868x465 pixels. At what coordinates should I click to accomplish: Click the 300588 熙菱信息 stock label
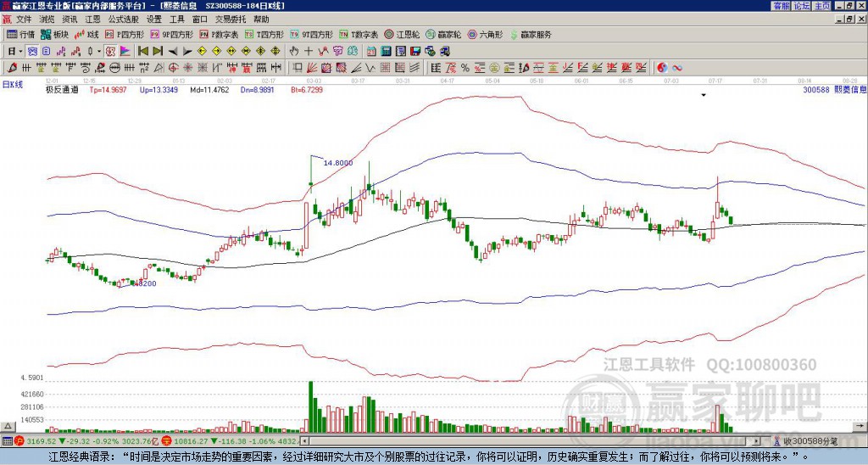tap(834, 89)
